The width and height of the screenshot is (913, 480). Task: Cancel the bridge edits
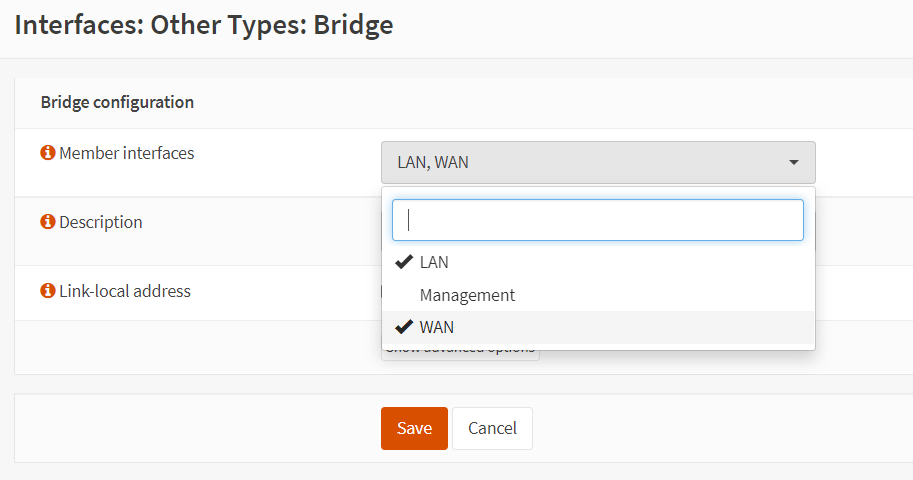[x=492, y=428]
